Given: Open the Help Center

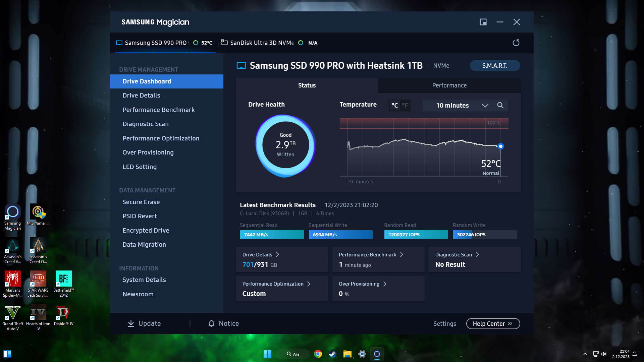Looking at the screenshot, I should (492, 324).
